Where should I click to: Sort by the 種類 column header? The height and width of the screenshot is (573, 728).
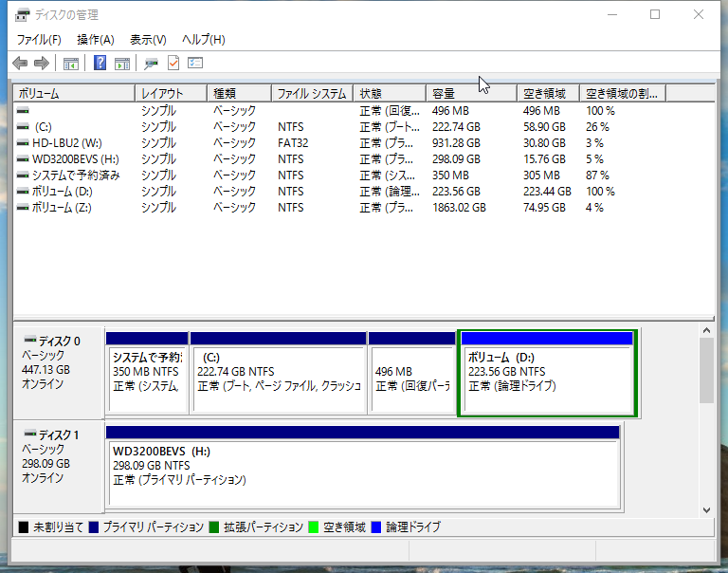click(x=239, y=93)
